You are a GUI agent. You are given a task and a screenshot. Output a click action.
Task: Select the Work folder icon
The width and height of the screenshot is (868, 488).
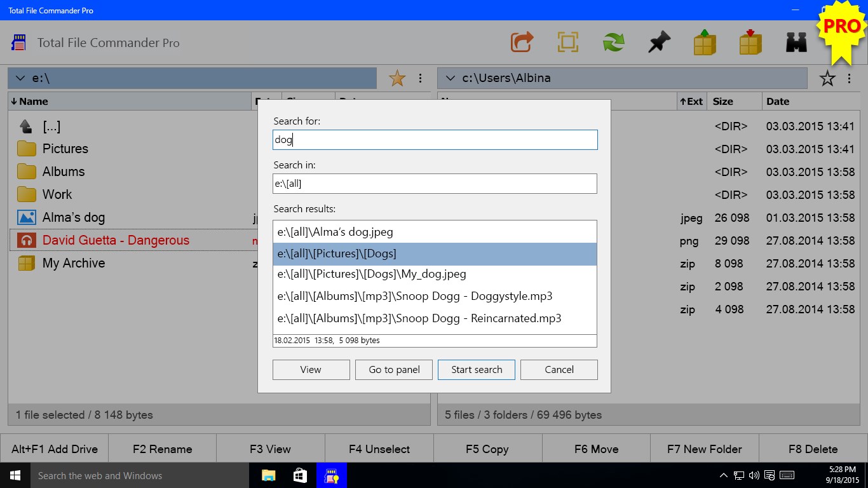click(26, 194)
